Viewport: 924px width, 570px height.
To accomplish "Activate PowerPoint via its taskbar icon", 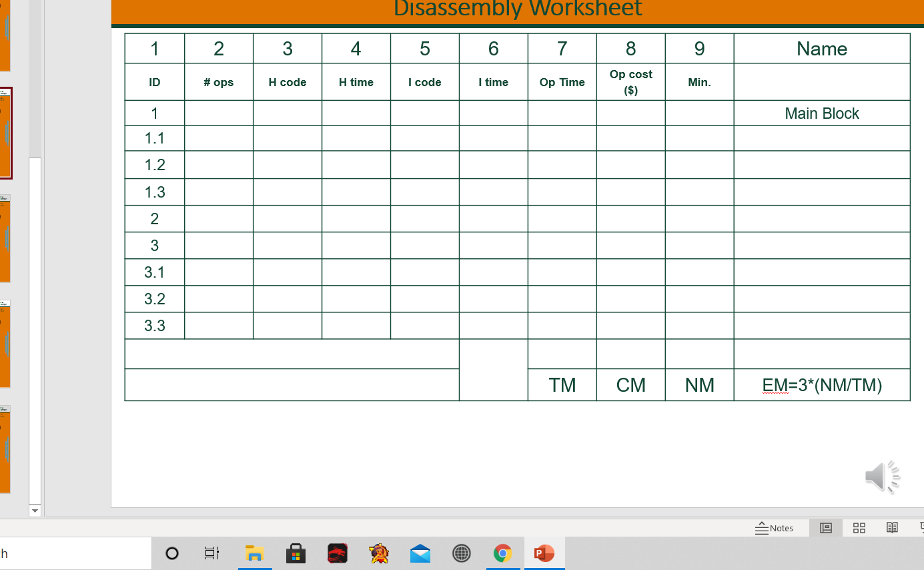I will click(544, 553).
